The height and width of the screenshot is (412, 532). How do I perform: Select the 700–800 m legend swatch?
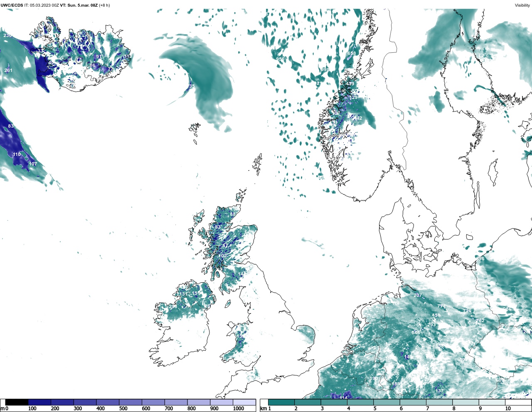pos(176,402)
